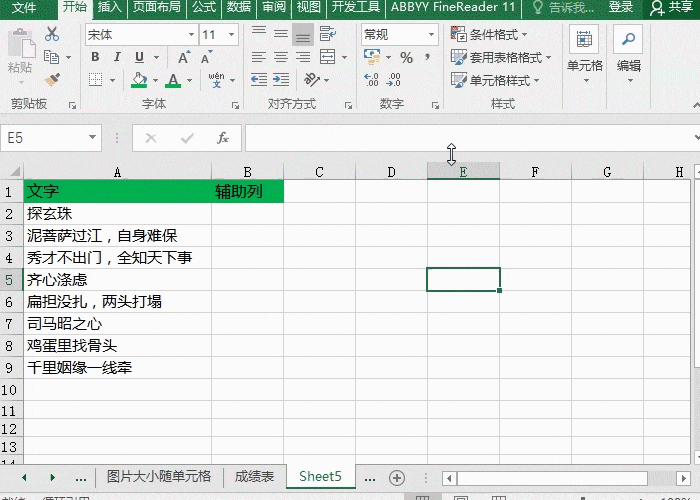Viewport: 700px width, 500px height.
Task: Click the 共享 share button
Action: pyautogui.click(x=672, y=7)
